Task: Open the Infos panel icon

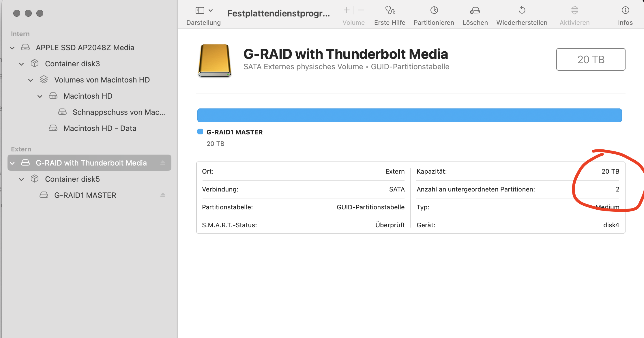Action: coord(625,11)
